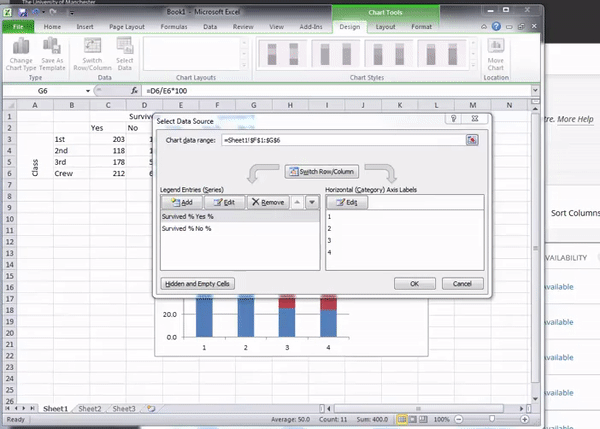This screenshot has height=429, width=600.
Task: Open the Layout tab under Chart Tools
Action: click(385, 26)
